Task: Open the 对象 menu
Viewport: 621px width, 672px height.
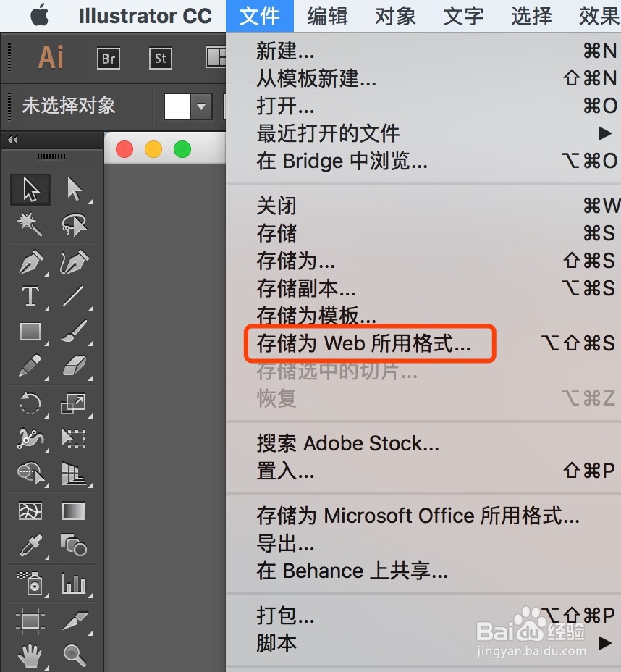Action: (395, 16)
